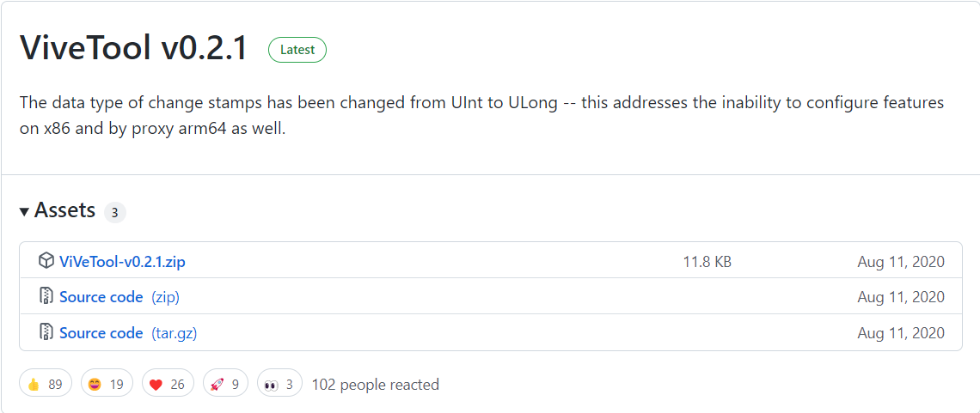Click the '102 people reacted' text
This screenshot has height=413, width=980.
pos(375,385)
